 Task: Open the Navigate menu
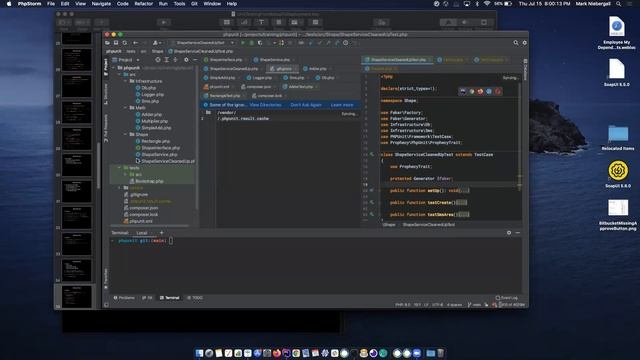101,4
